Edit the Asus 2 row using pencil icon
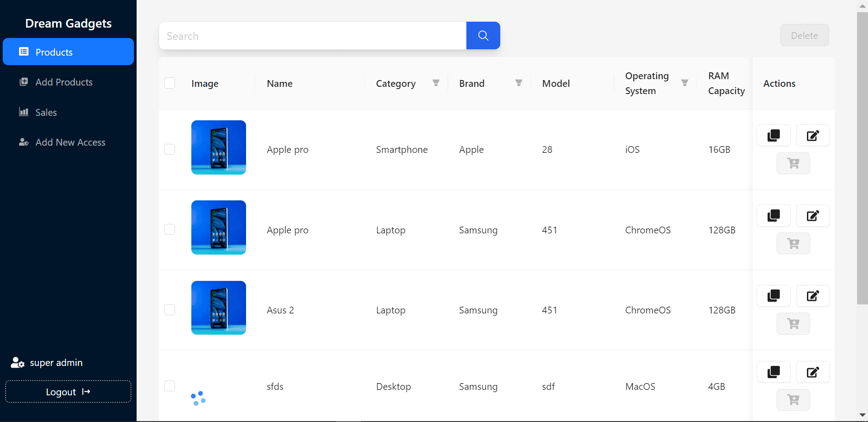 (813, 295)
